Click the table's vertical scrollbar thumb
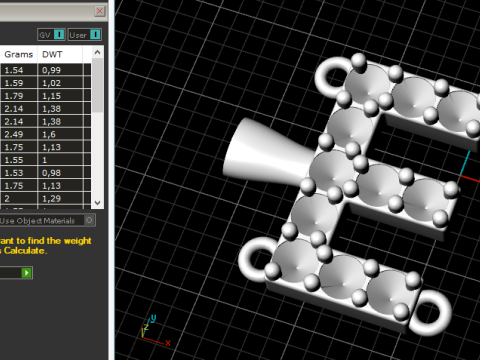Image resolution: width=480 pixels, height=360 pixels. pyautogui.click(x=97, y=85)
